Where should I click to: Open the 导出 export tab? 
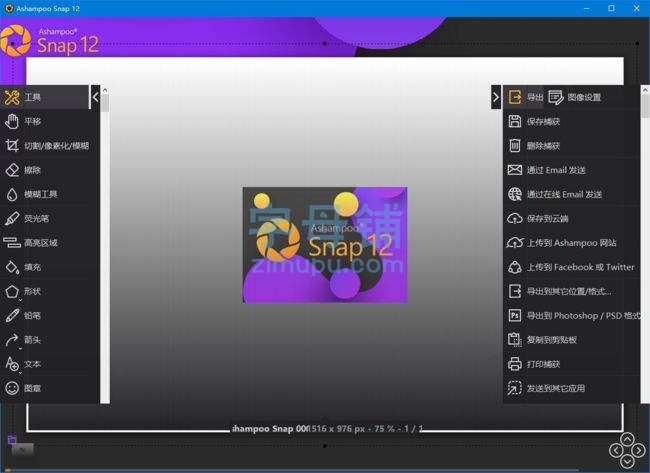[524, 97]
